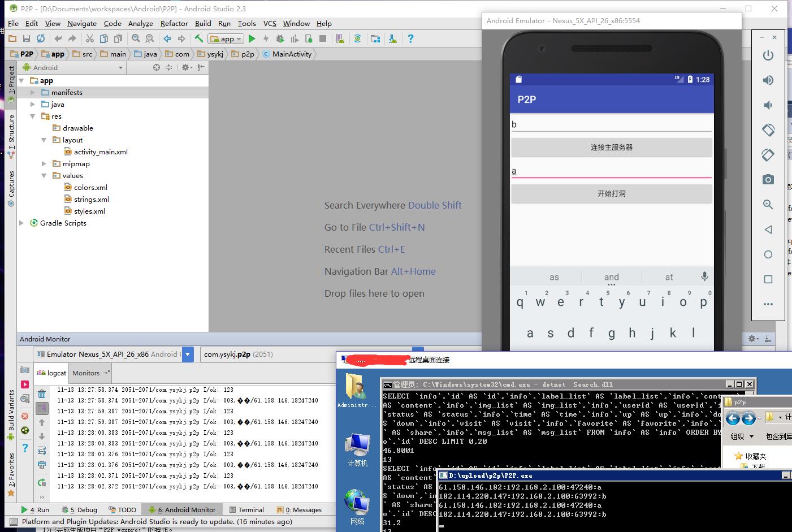Click the emulator text field containing 'b'
The height and width of the screenshot is (532, 792).
612,124
